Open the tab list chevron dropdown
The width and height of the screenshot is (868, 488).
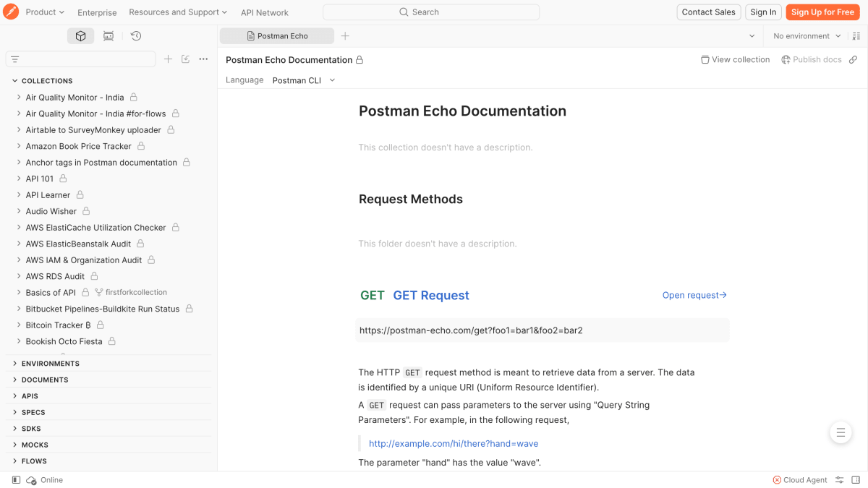[752, 36]
